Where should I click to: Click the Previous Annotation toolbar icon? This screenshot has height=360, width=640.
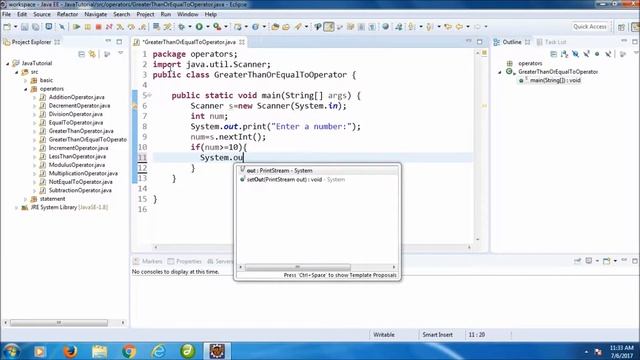(429, 27)
